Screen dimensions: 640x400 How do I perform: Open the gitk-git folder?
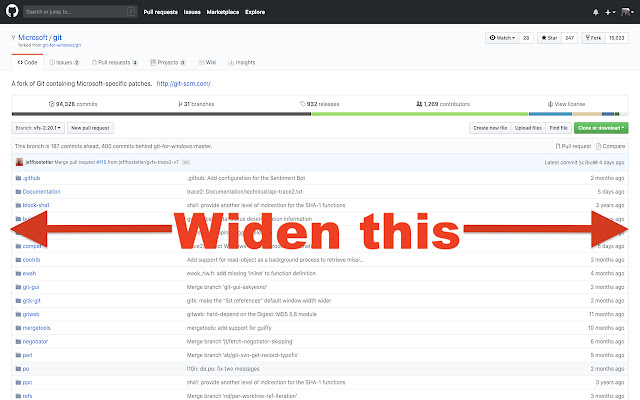31,301
